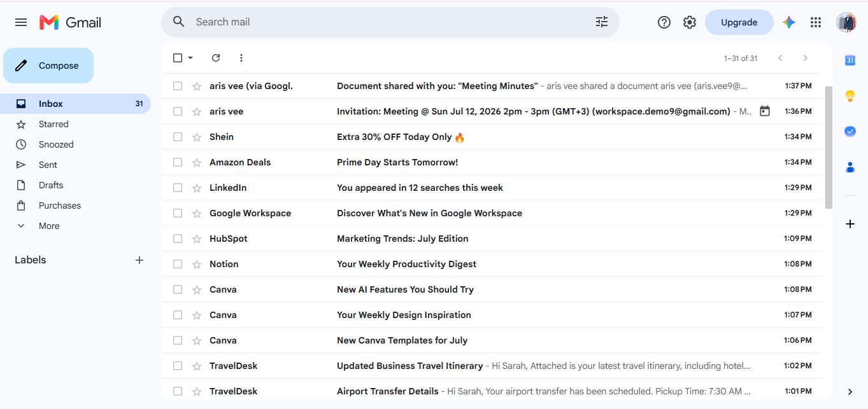Open the Sent folder

(x=75, y=165)
